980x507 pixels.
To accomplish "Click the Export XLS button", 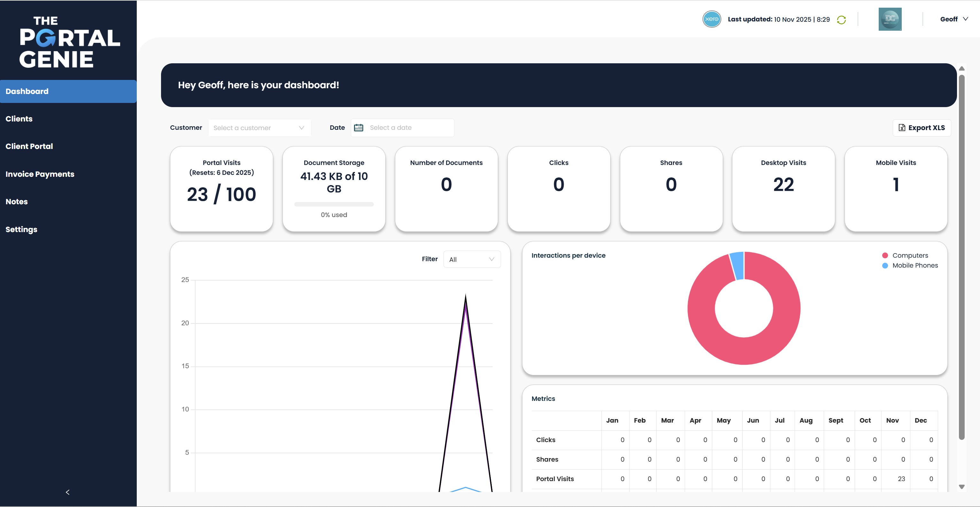I will pos(922,128).
